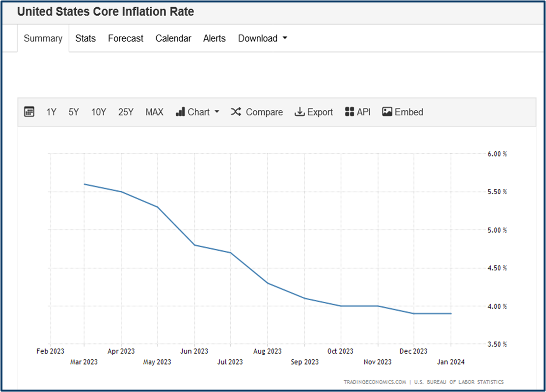Open the Download dropdown menu

pos(262,38)
